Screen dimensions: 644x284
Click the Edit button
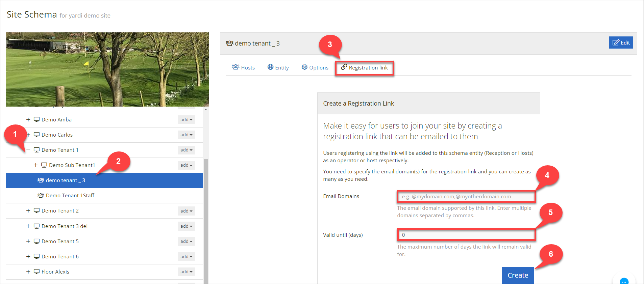tap(621, 42)
